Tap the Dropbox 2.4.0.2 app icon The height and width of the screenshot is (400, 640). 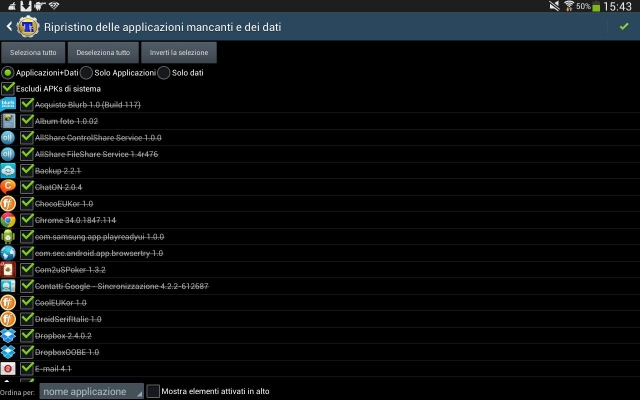[x=8, y=336]
